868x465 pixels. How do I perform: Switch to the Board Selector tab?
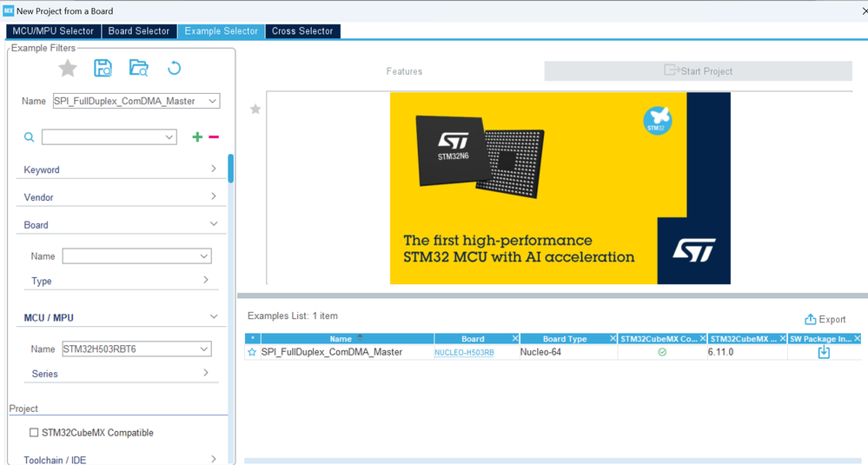(139, 31)
